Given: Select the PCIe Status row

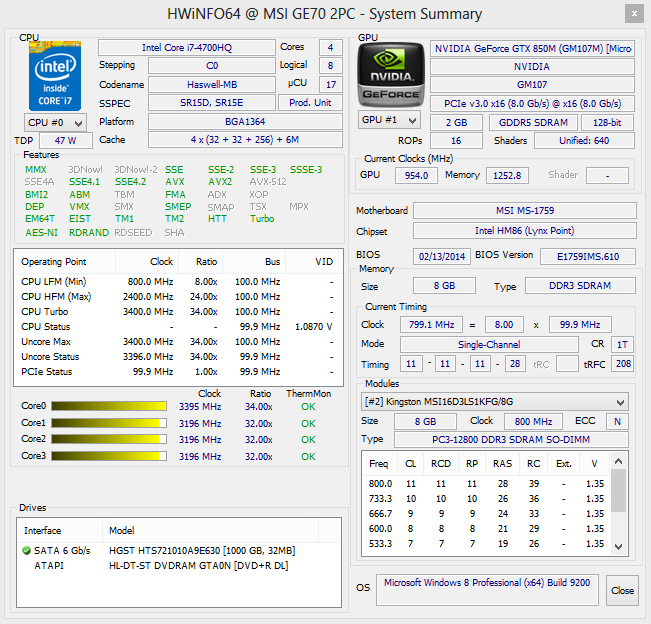Looking at the screenshot, I should 179,372.
